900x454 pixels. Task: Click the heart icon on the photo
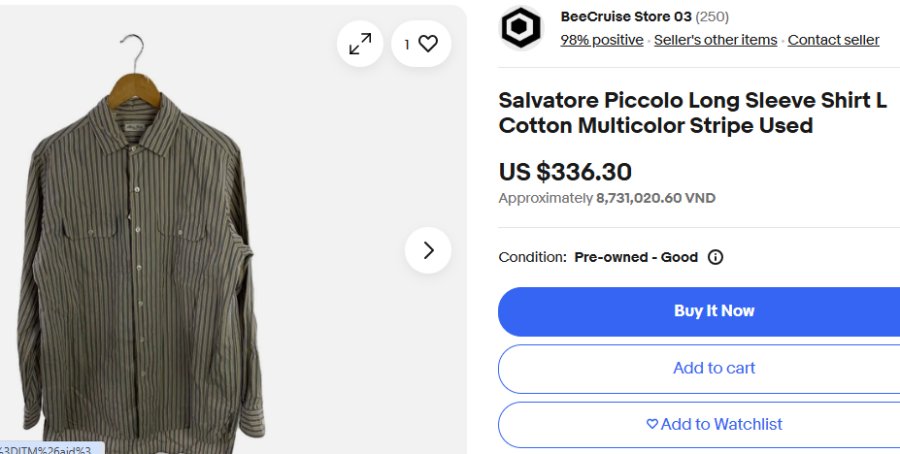click(428, 44)
